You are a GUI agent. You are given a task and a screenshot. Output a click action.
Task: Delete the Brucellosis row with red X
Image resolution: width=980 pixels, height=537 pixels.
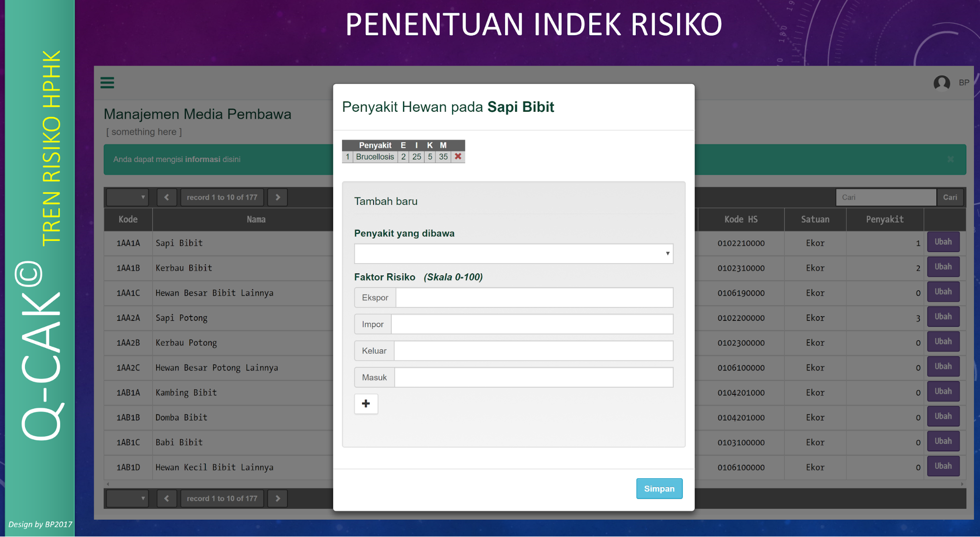(458, 157)
